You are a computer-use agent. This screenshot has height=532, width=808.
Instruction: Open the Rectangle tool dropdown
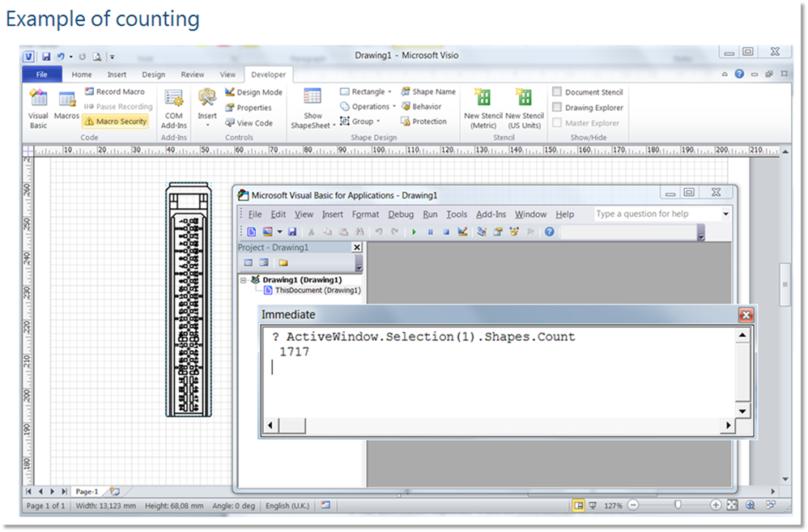click(x=365, y=92)
